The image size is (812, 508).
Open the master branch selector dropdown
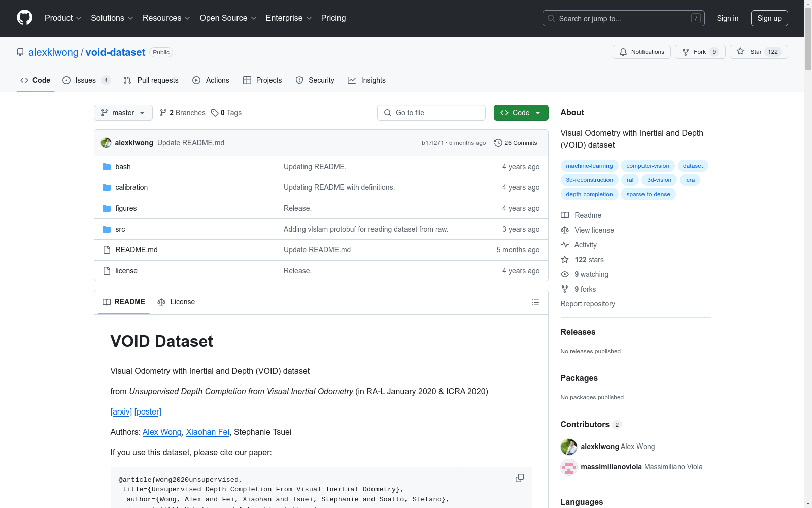123,113
